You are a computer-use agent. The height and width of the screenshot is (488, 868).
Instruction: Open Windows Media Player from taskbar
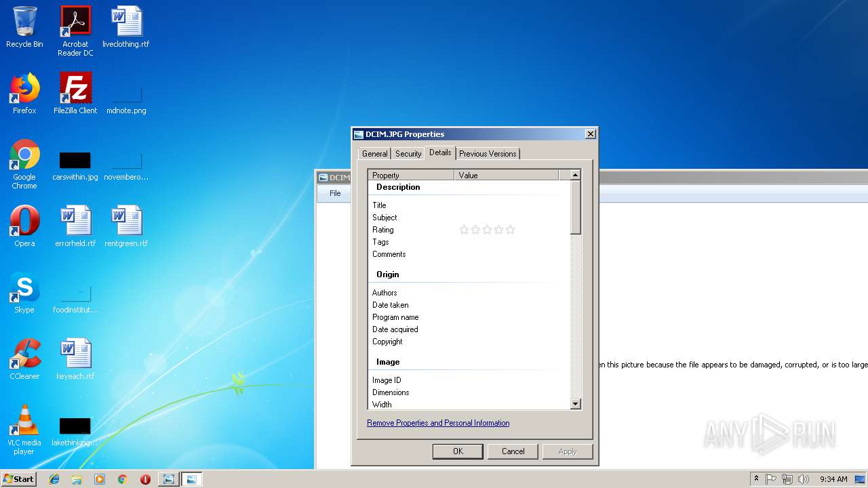100,479
